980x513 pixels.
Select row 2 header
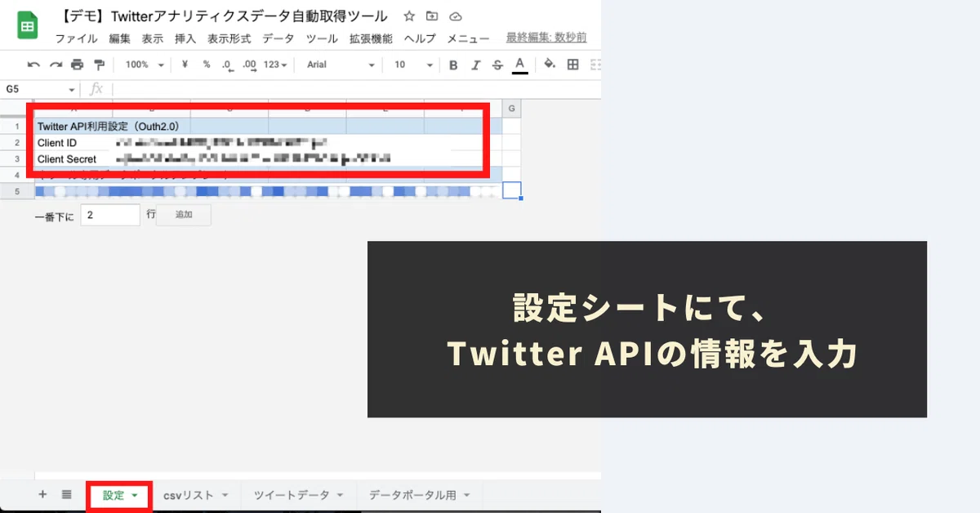tap(16, 143)
